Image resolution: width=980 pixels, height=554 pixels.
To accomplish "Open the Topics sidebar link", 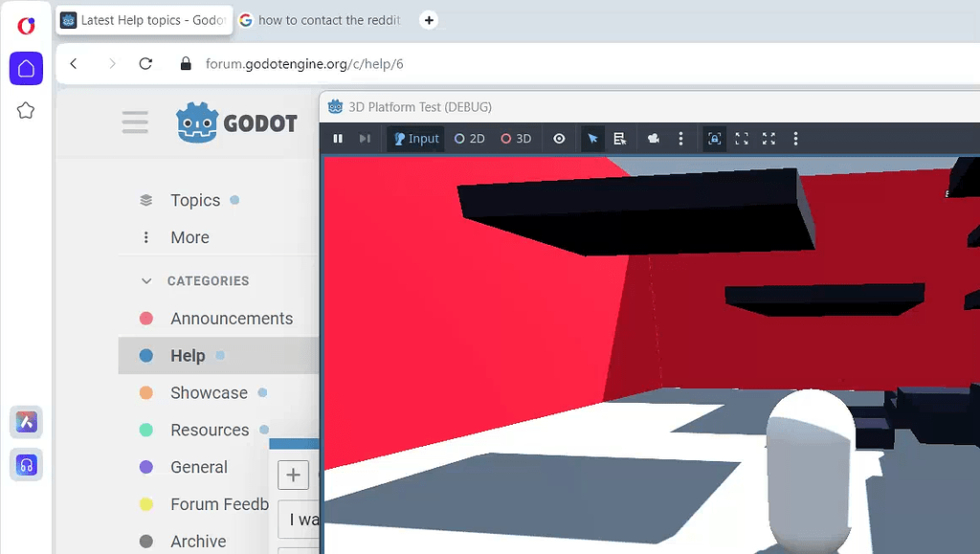I will (195, 201).
